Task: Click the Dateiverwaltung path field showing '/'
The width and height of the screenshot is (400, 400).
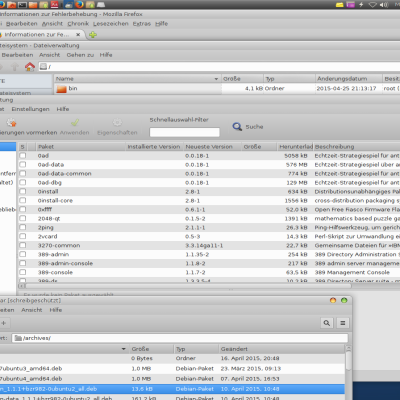Action: 219,67
